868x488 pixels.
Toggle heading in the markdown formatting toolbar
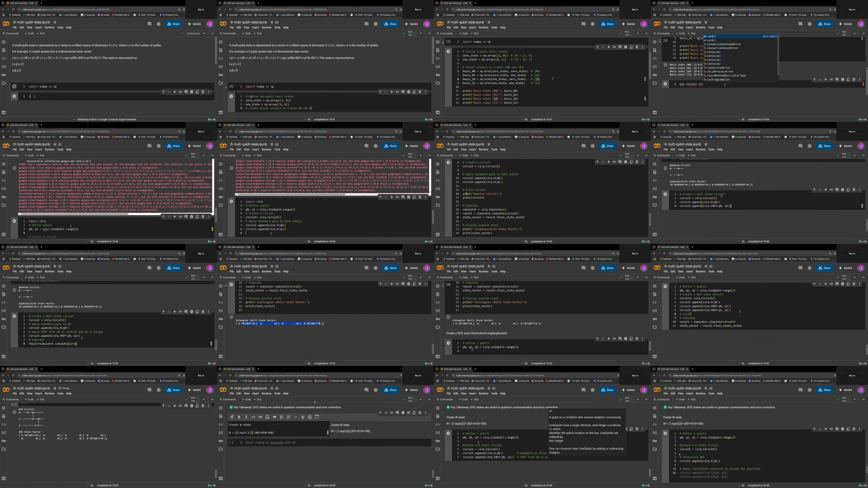point(232,417)
